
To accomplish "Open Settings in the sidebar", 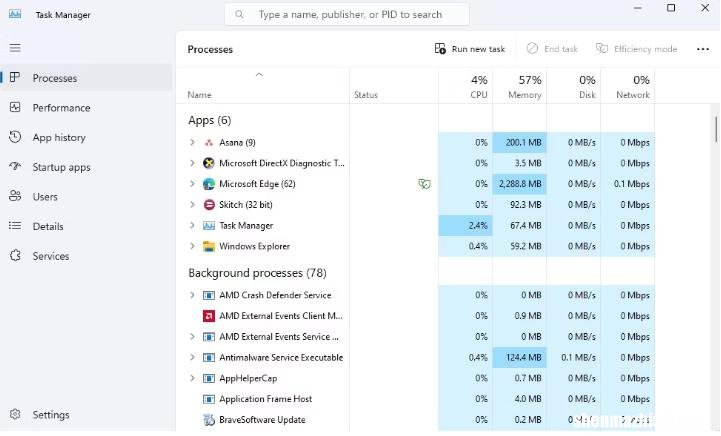I will (86, 415).
